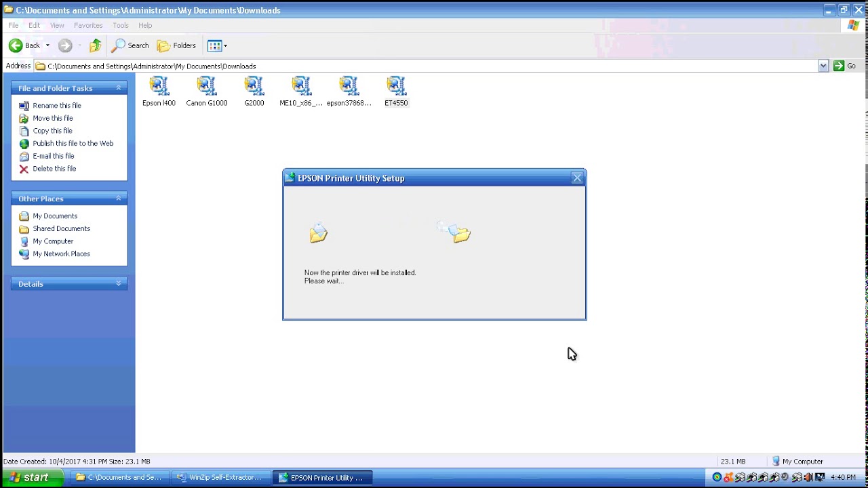
Task: Click the system tray clock 4:40 PM
Action: pos(843,478)
